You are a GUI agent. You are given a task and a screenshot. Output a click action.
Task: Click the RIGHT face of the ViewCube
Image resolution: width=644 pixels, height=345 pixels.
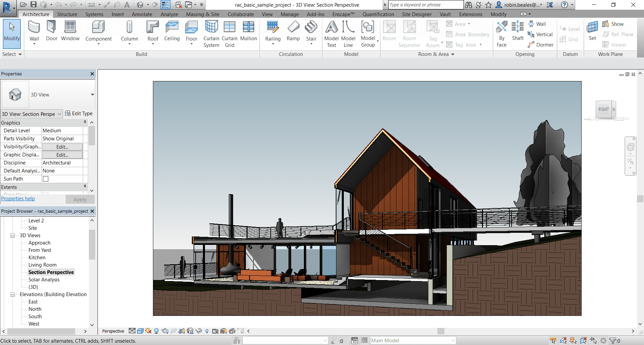pyautogui.click(x=604, y=109)
